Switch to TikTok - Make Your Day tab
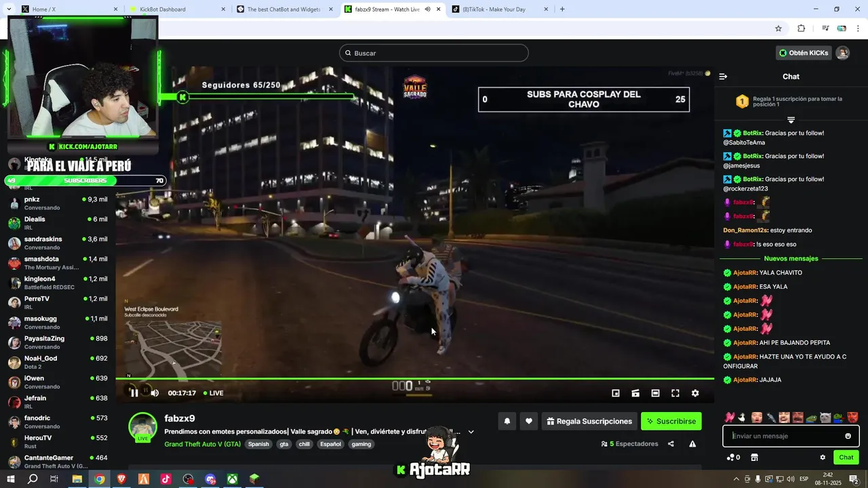Screen dimensions: 868x488 click(500, 9)
